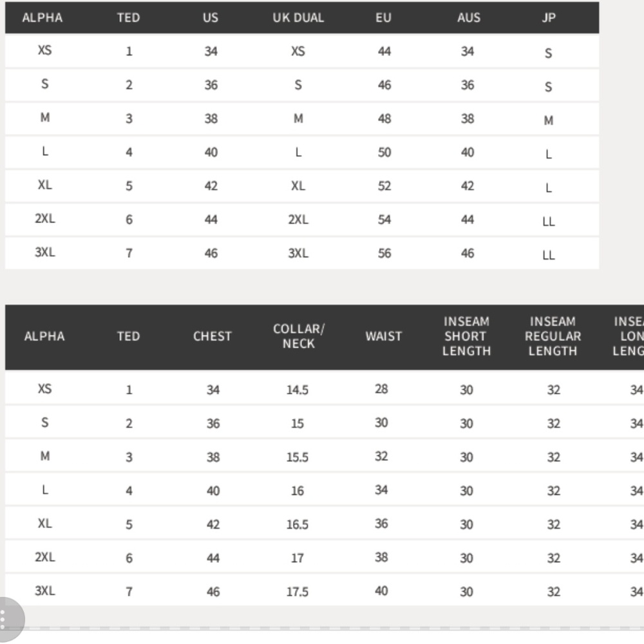This screenshot has width=644, height=644.
Task: Click the EU size 54 cell
Action: pos(384,220)
